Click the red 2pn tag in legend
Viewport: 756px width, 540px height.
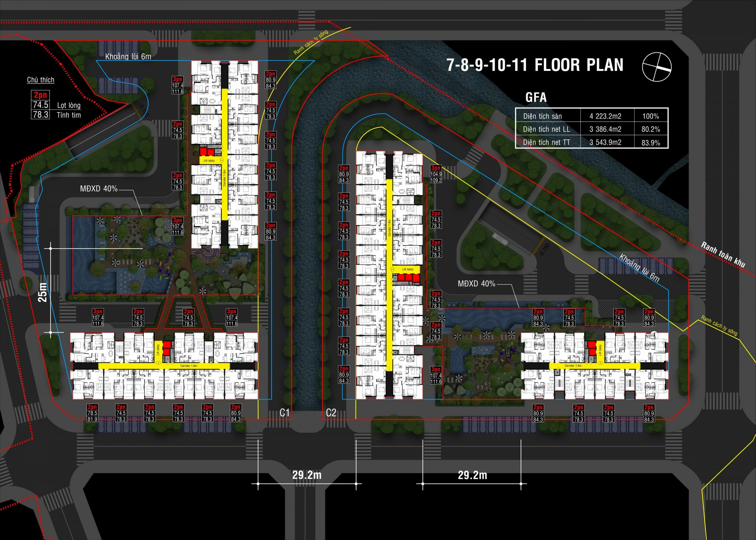(x=40, y=95)
